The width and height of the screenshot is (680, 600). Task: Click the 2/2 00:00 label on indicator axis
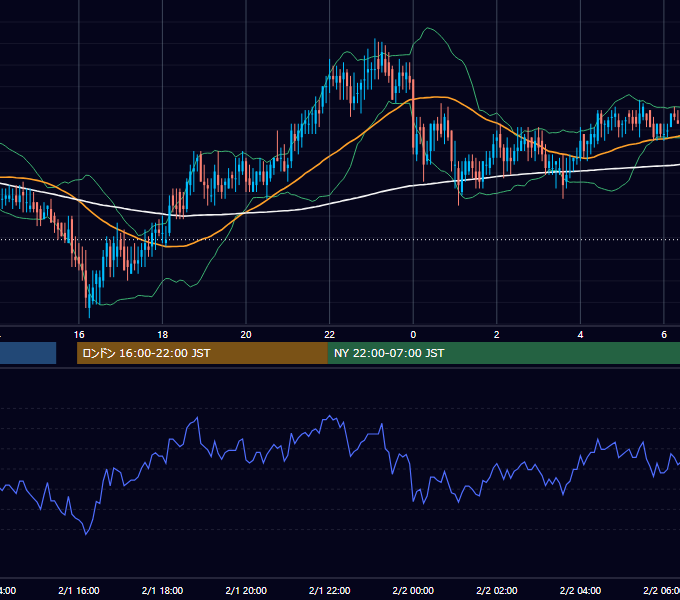[x=413, y=590]
